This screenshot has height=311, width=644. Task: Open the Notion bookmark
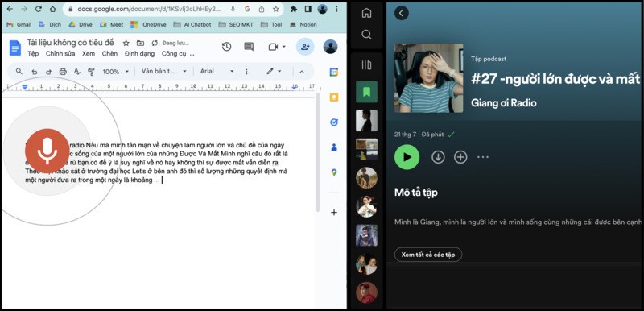pyautogui.click(x=303, y=25)
